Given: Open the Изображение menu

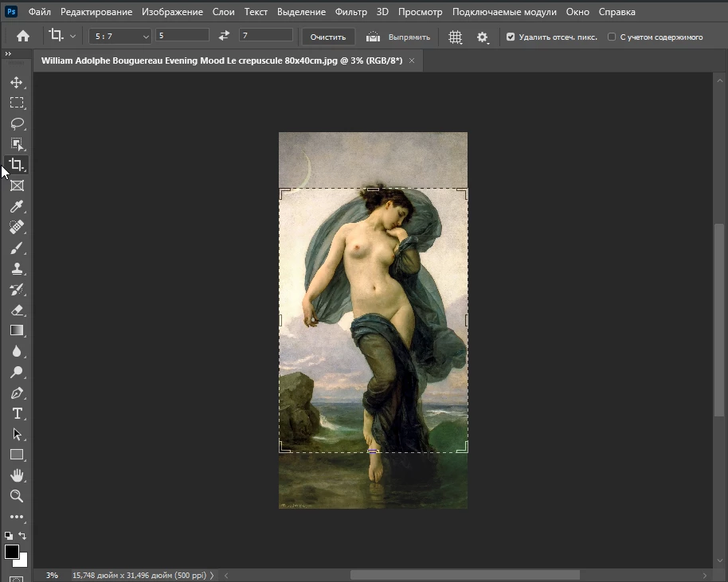Looking at the screenshot, I should pos(173,12).
